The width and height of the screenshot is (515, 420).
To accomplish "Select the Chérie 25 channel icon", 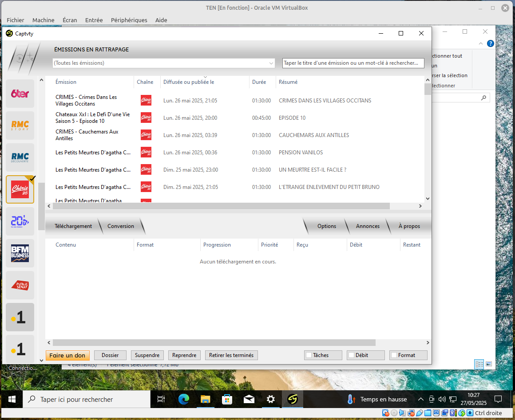I will pyautogui.click(x=20, y=189).
